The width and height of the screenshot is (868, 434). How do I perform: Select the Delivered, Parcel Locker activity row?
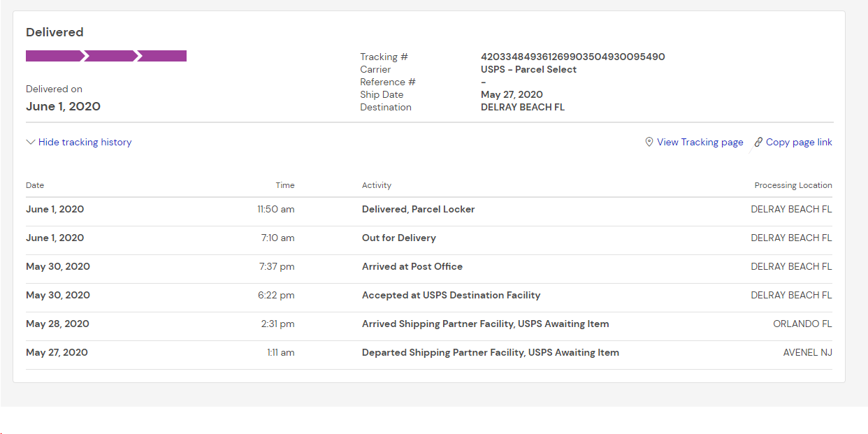tap(418, 209)
